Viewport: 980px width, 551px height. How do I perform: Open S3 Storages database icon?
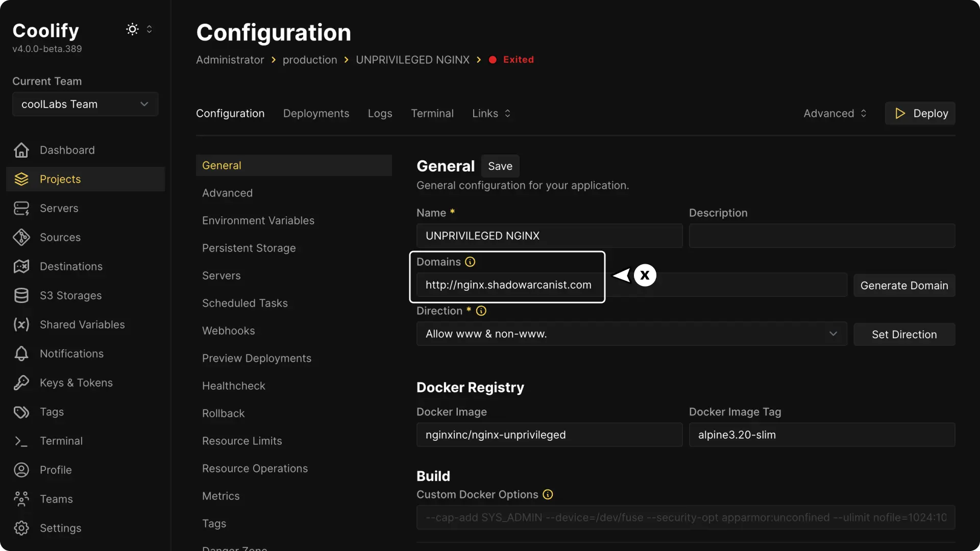21,295
